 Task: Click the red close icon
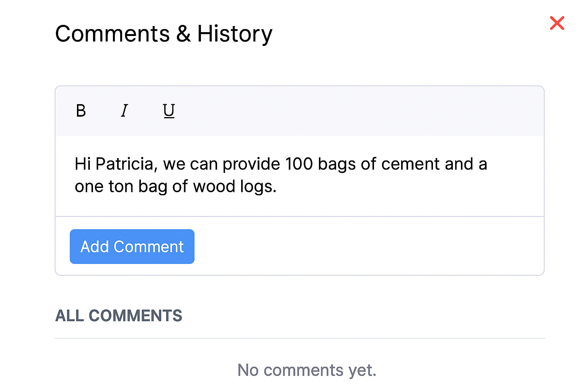(557, 23)
